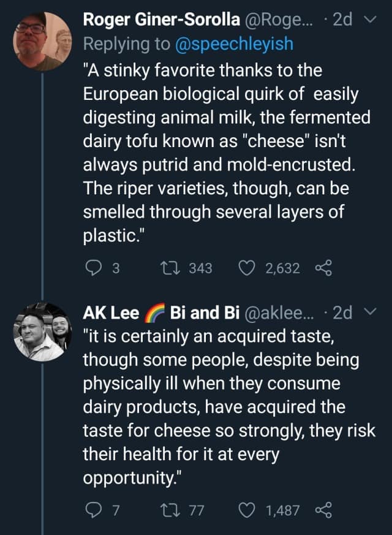
Task: Like AK Lee's tweet
Action: 246,510
